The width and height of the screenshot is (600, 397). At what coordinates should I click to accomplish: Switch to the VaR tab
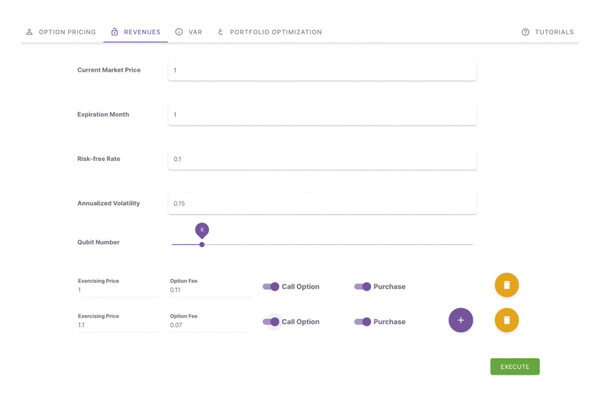tap(188, 32)
